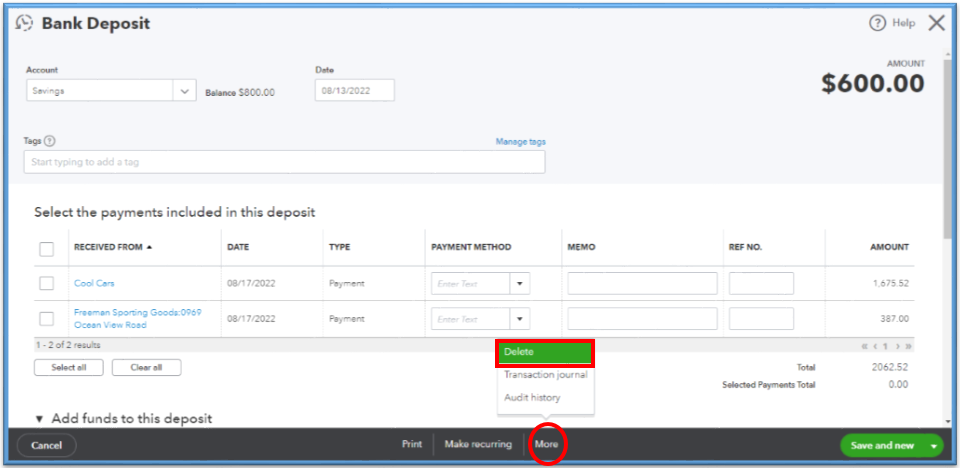Go to the first page of results

click(864, 346)
